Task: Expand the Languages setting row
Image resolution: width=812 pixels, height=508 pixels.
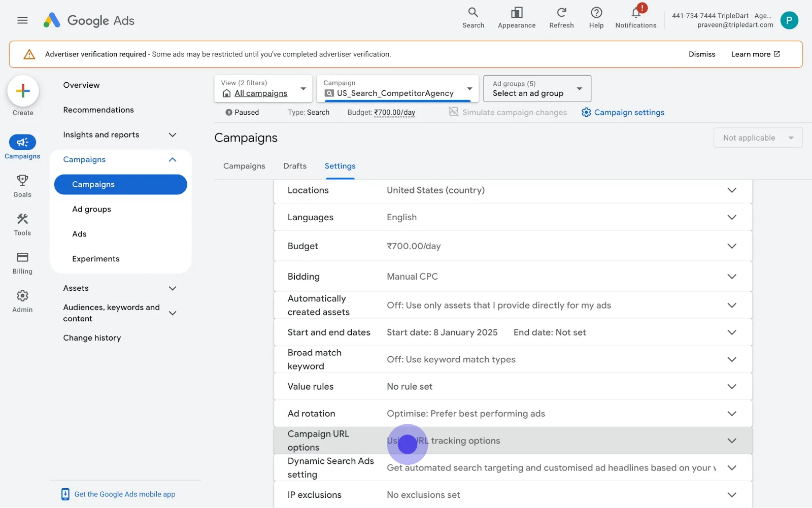Action: point(513,217)
